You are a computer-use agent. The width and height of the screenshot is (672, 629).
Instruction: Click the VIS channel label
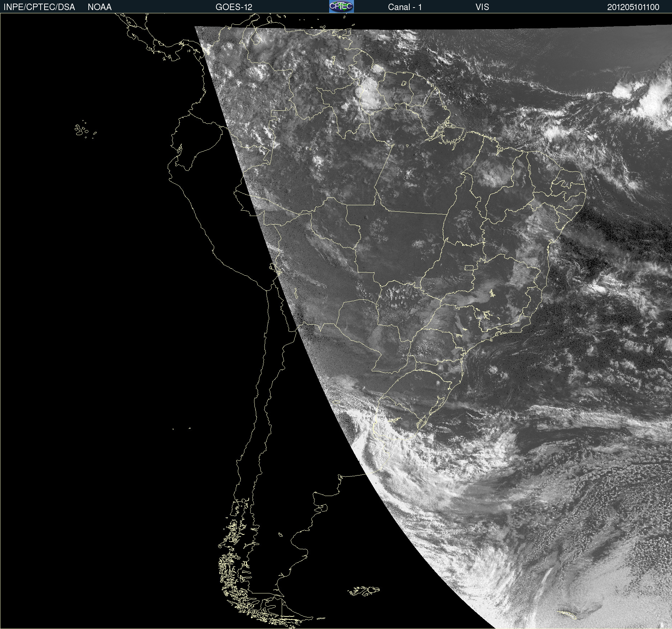point(482,7)
